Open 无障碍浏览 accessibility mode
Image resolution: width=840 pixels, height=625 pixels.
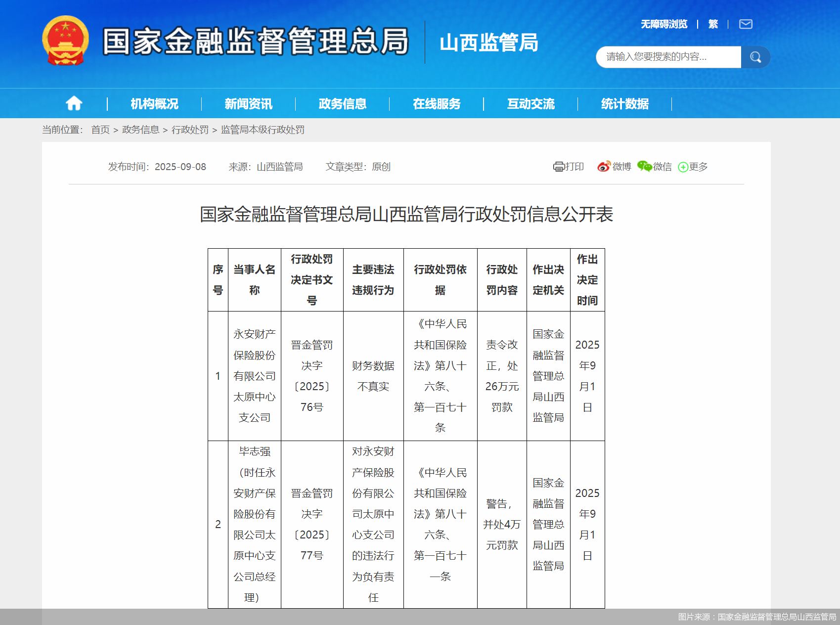[664, 24]
